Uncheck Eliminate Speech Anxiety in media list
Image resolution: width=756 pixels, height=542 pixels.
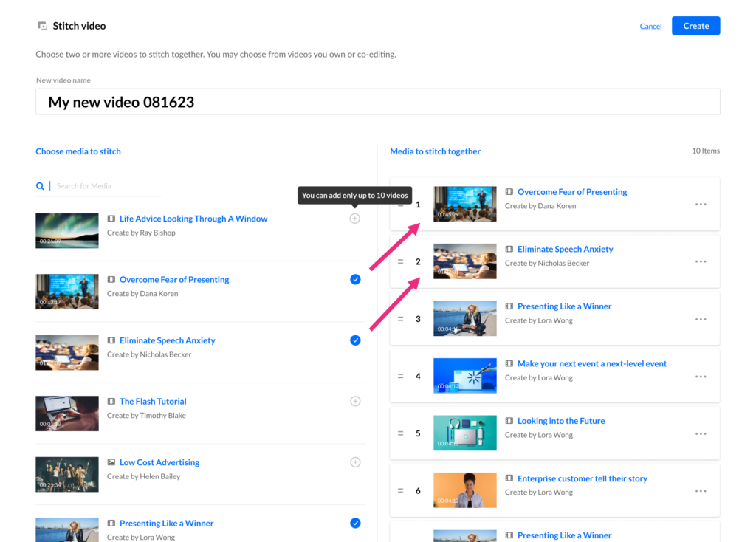click(355, 340)
